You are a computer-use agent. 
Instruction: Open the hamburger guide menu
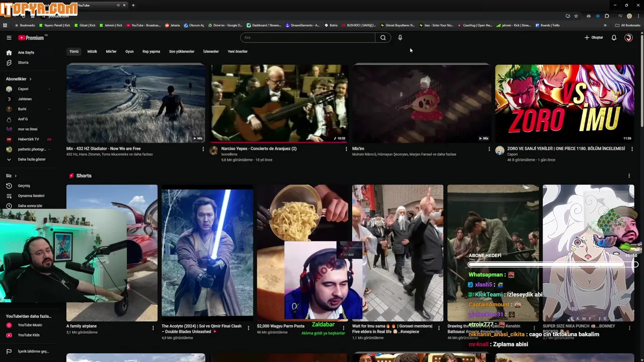pos(9,38)
